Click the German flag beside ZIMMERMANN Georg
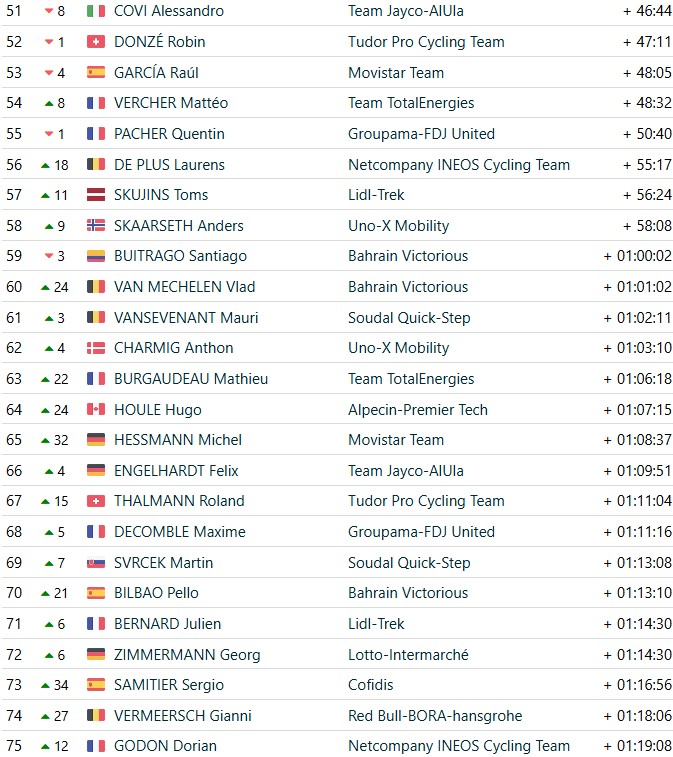Screen dimensions: 673x757 pyautogui.click(x=96, y=654)
